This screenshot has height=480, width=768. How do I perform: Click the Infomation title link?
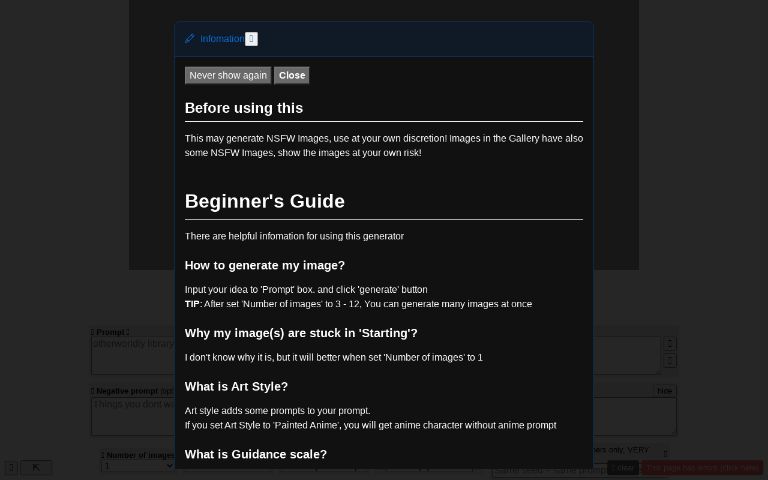(x=221, y=39)
